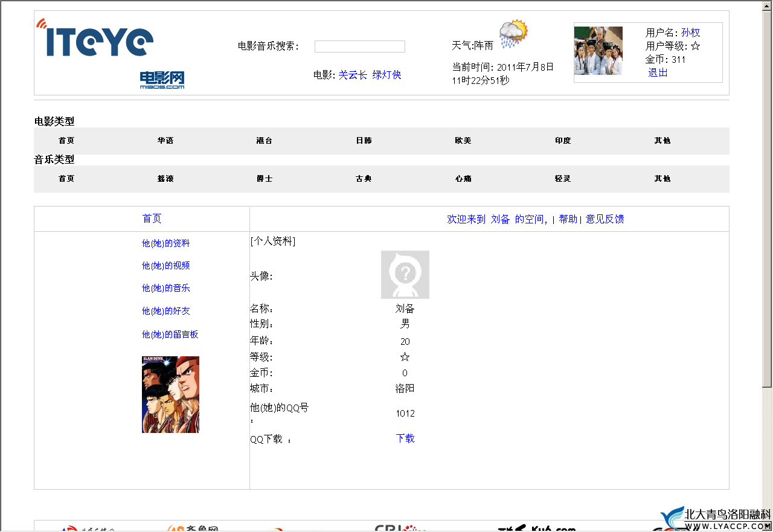Open 他(她)的资料 profile link
Image resolution: width=773 pixels, height=532 pixels.
[166, 243]
